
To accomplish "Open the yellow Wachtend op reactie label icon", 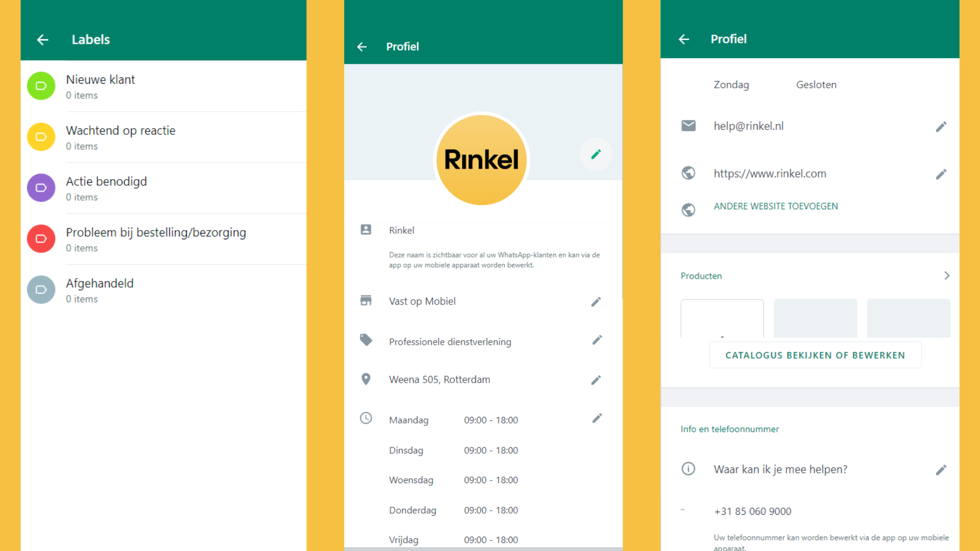I will point(41,137).
